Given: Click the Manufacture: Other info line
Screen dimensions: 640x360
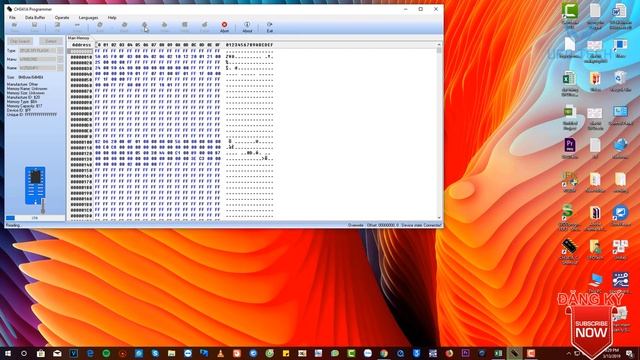Looking at the screenshot, I should [x=22, y=84].
